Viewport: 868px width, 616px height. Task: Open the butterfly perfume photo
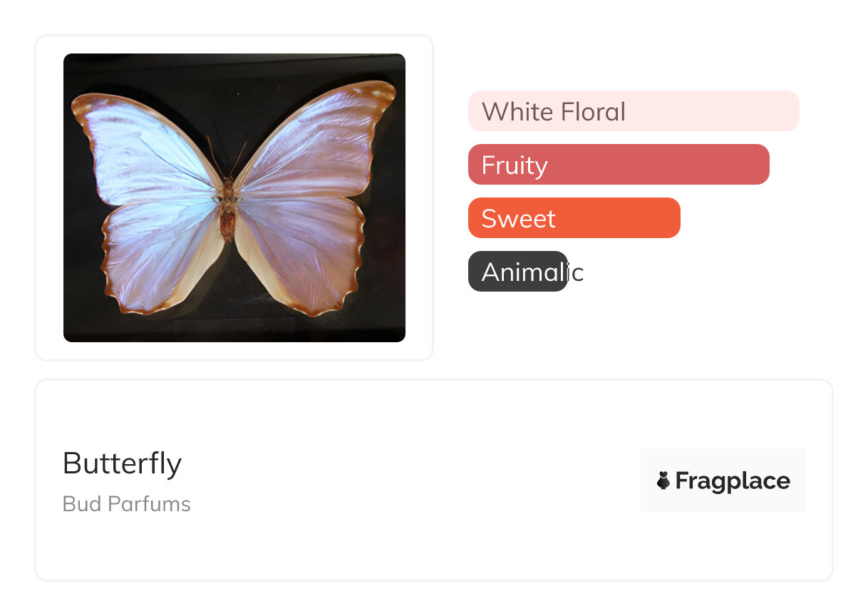pyautogui.click(x=234, y=197)
